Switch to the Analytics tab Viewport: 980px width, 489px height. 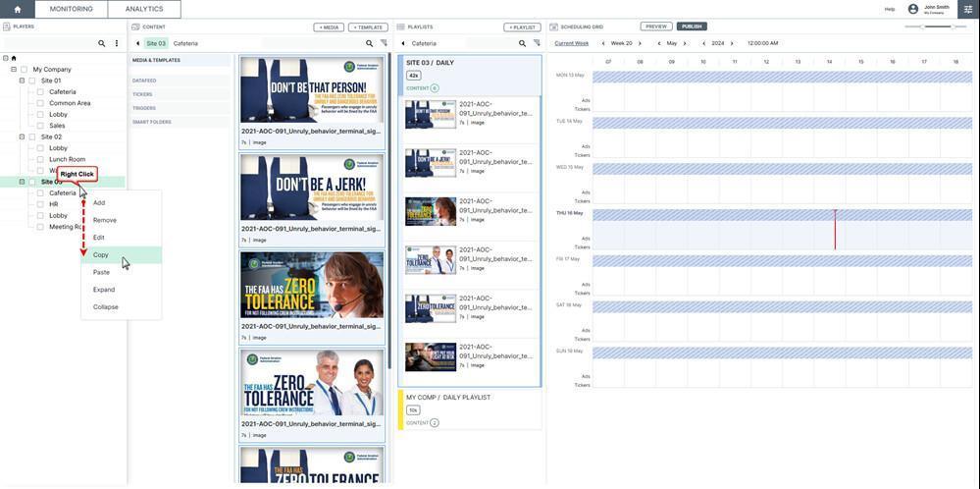point(144,9)
